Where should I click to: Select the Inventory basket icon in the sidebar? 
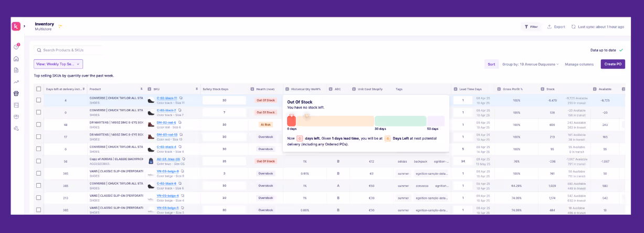tap(16, 93)
